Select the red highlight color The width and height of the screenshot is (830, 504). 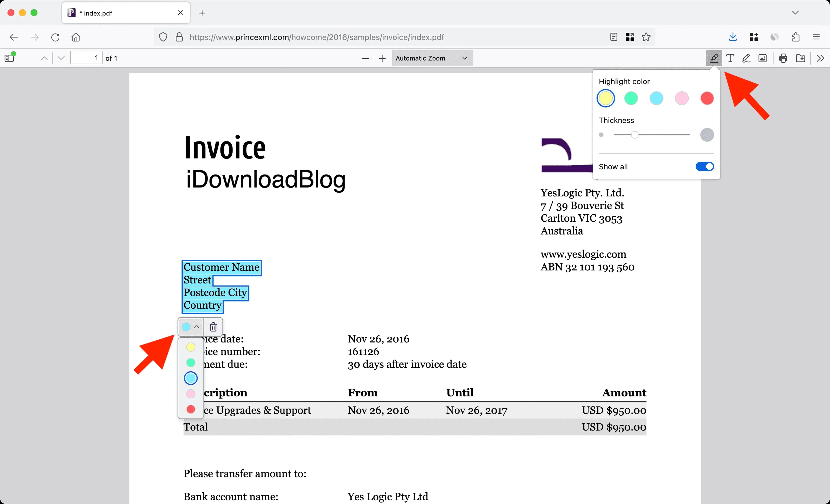coord(707,98)
